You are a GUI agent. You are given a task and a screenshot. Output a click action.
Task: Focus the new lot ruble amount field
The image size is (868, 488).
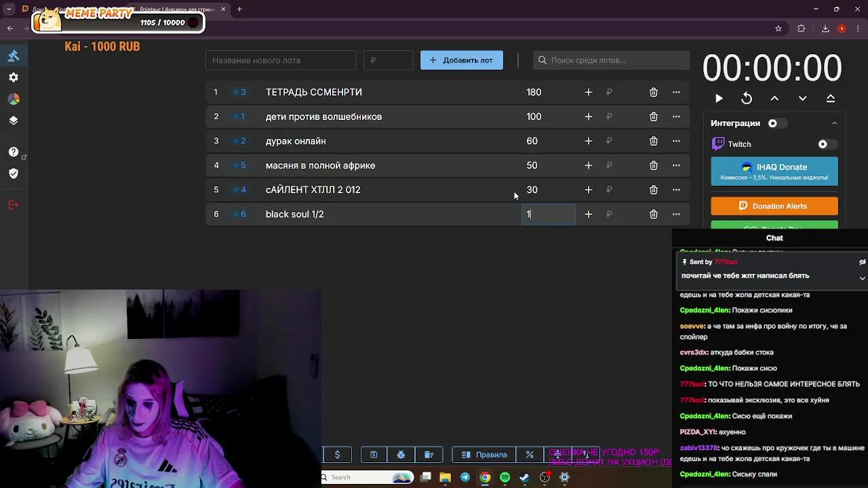pyautogui.click(x=388, y=60)
